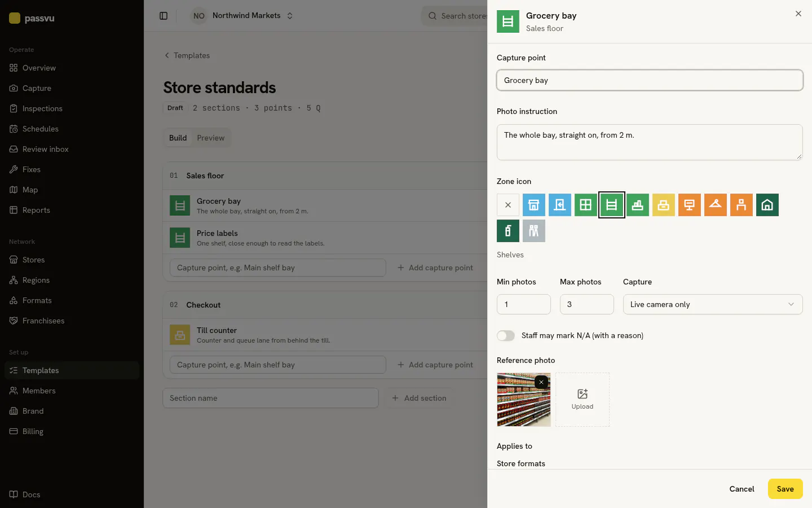Toggle the sidebar collapse icon
The image size is (812, 508).
(x=164, y=16)
